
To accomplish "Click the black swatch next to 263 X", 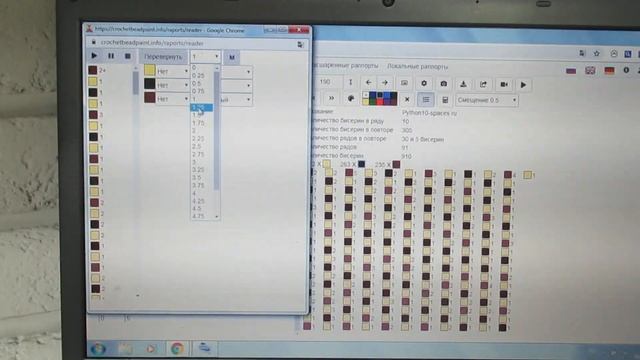I will pos(361,164).
